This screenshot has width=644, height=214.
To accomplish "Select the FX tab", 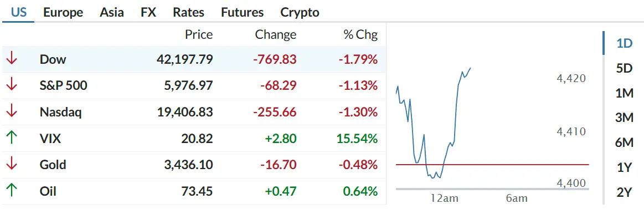I will pos(148,12).
